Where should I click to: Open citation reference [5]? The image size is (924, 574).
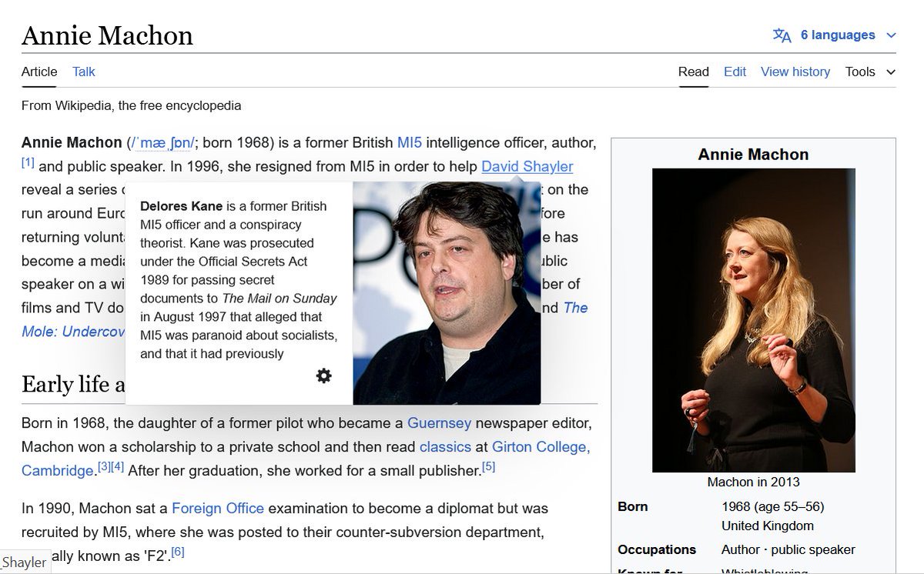(488, 466)
